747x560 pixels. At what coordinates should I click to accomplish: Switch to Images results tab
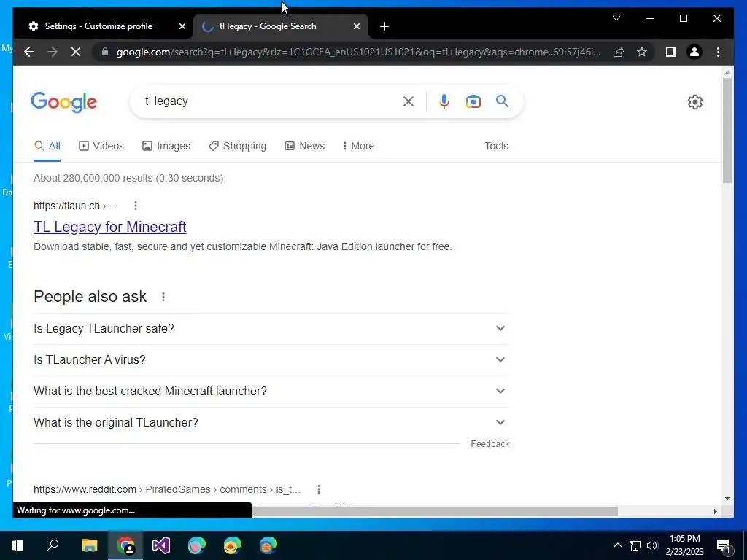pyautogui.click(x=166, y=146)
